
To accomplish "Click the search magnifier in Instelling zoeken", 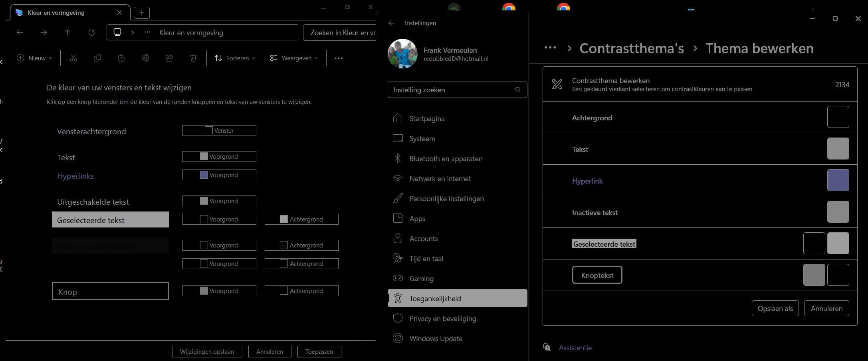I will pyautogui.click(x=518, y=90).
